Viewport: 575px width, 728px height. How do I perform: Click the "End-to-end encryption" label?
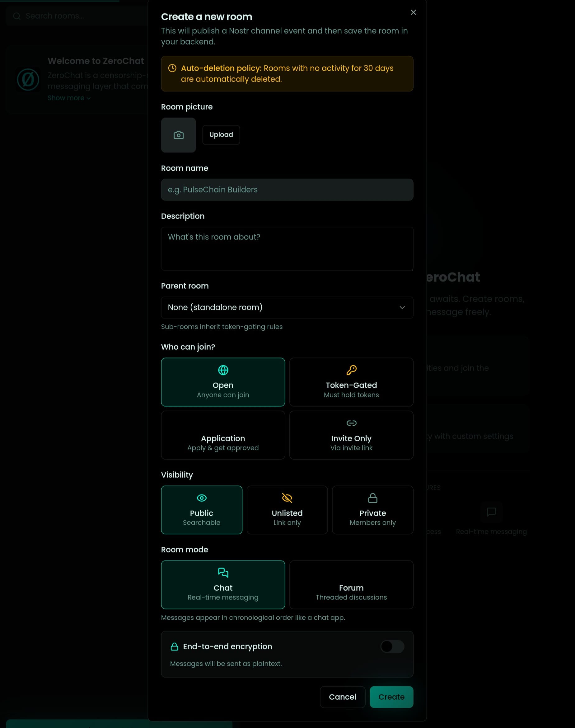coord(227,646)
